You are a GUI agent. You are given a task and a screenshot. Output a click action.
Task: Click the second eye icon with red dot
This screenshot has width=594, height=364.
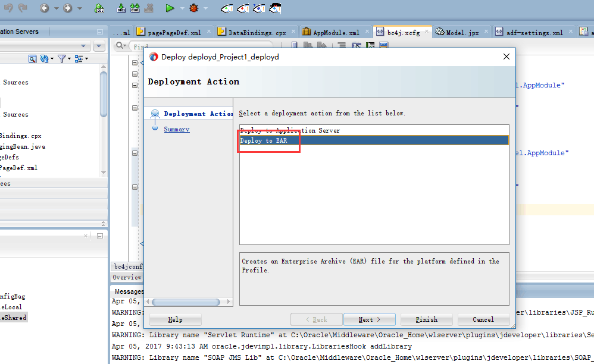[x=243, y=8]
